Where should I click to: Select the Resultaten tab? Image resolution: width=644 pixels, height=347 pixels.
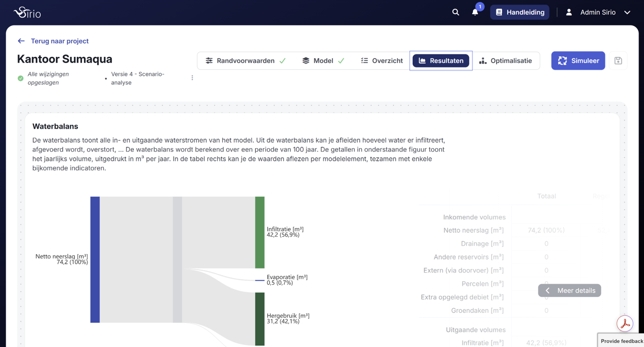pyautogui.click(x=441, y=61)
